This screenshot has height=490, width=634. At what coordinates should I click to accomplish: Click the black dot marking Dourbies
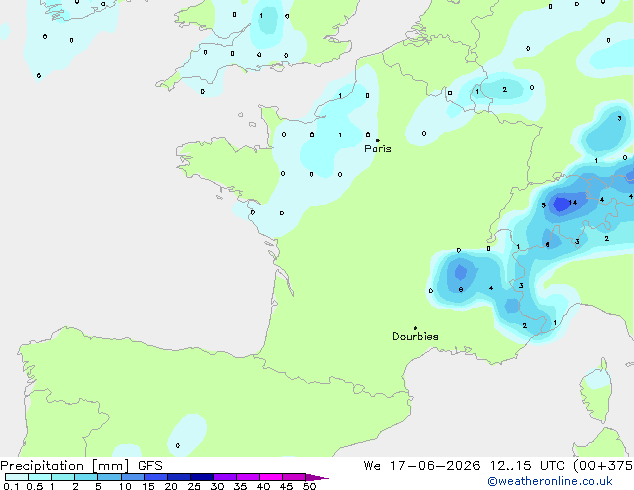415,328
